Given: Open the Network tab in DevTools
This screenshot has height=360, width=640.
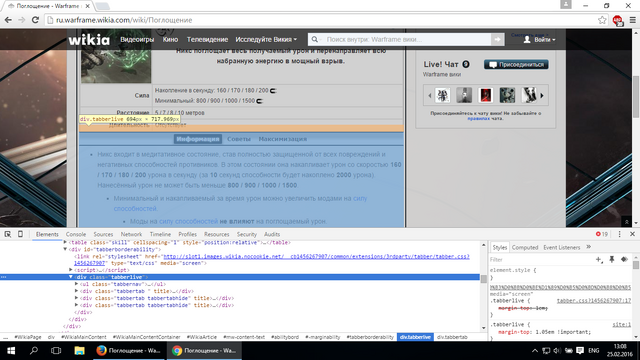Looking at the screenshot, I should coord(131,234).
